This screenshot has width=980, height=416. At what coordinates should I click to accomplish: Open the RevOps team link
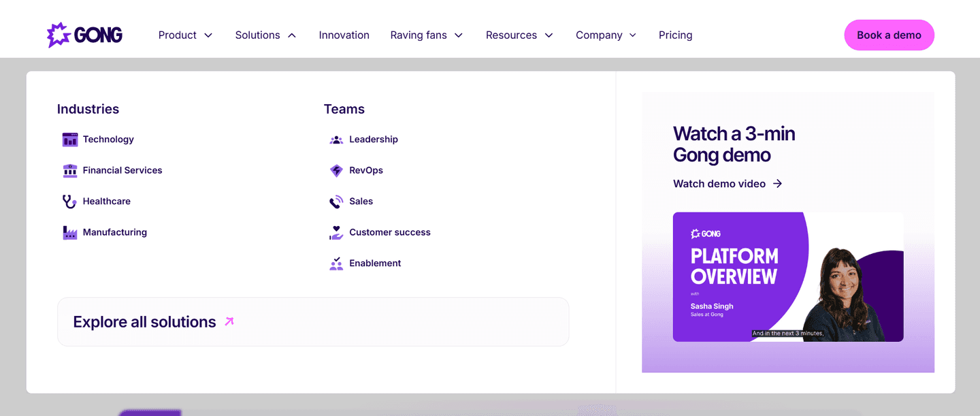pyautogui.click(x=366, y=170)
